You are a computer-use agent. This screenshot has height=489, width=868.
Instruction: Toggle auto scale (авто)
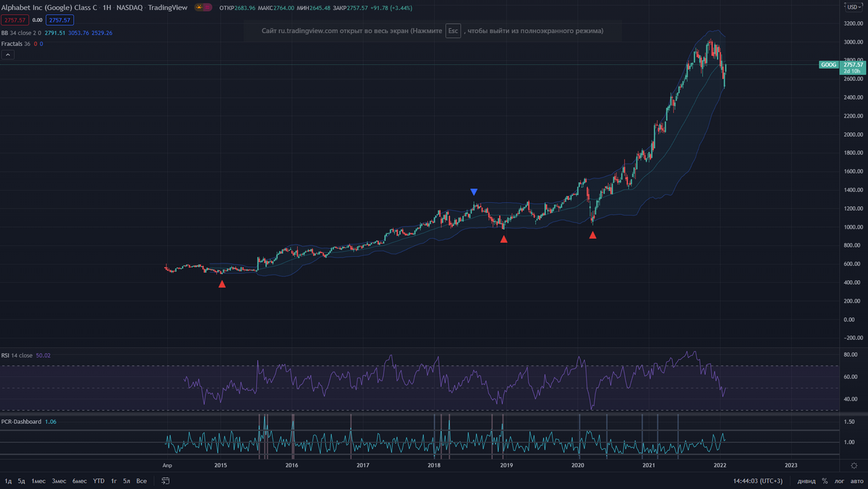pyautogui.click(x=857, y=481)
